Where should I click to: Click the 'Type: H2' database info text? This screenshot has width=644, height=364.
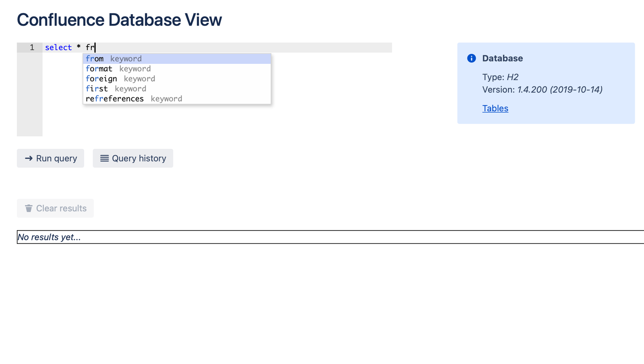(500, 77)
